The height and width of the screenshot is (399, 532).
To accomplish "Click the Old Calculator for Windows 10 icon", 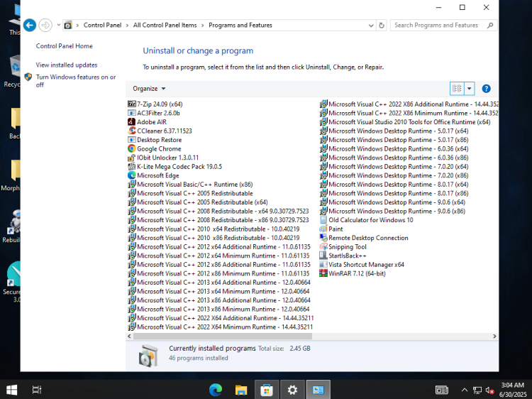I will (323, 220).
